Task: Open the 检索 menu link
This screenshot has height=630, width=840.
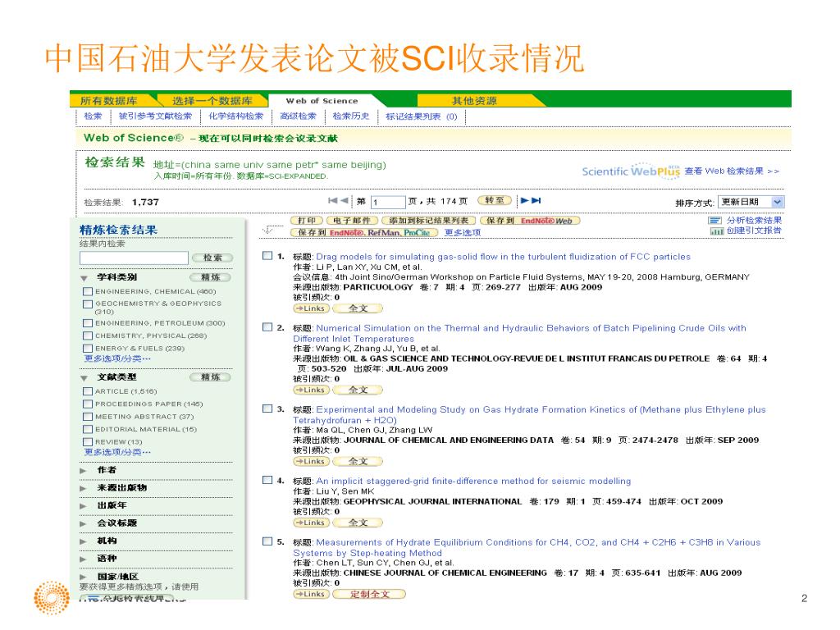Action: (93, 116)
